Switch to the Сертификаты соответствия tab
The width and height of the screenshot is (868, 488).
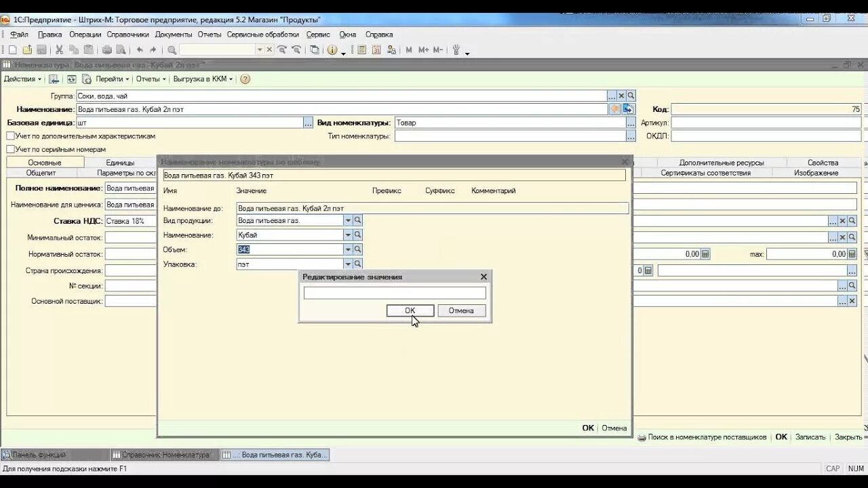point(705,173)
